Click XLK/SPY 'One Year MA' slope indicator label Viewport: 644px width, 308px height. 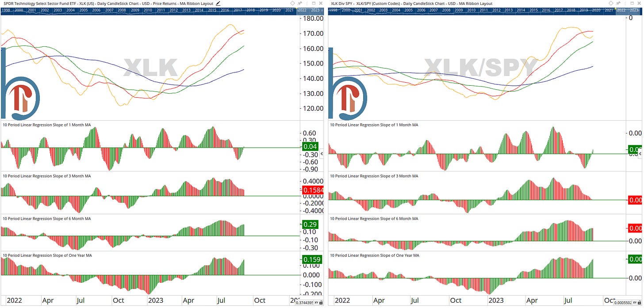(x=375, y=255)
